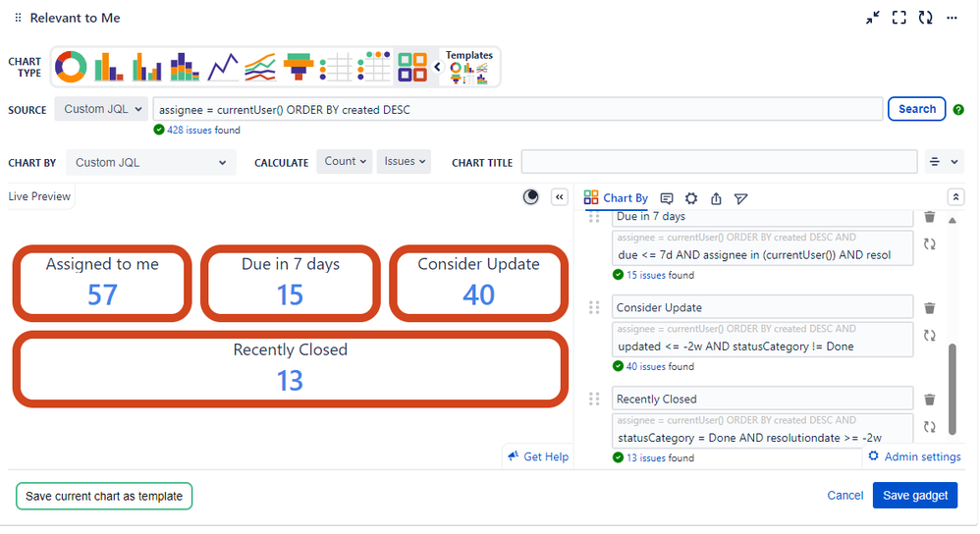This screenshot has height=534, width=980.
Task: Minimize the Relevant to Me gadget
Action: pos(873,18)
